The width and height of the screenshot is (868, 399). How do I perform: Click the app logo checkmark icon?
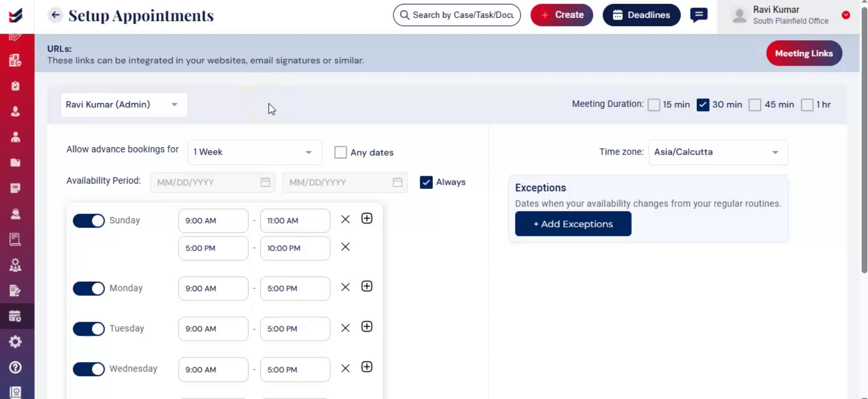coord(16,15)
